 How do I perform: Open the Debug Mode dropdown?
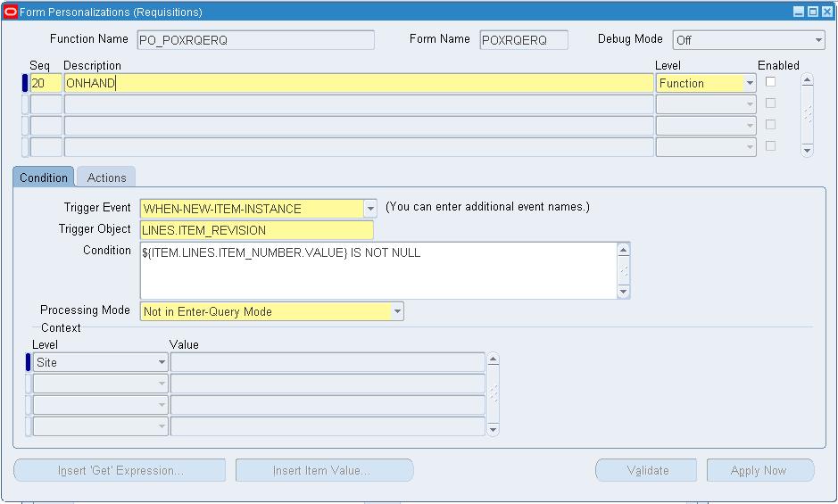818,40
